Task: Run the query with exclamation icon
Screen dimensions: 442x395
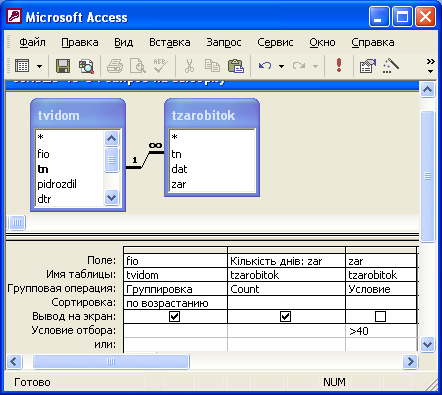Action: click(x=339, y=65)
